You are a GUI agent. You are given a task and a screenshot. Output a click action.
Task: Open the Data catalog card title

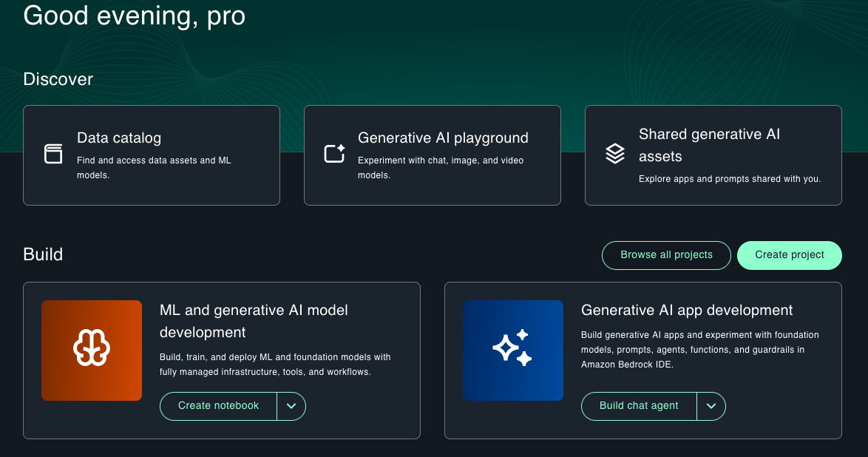[x=119, y=138]
